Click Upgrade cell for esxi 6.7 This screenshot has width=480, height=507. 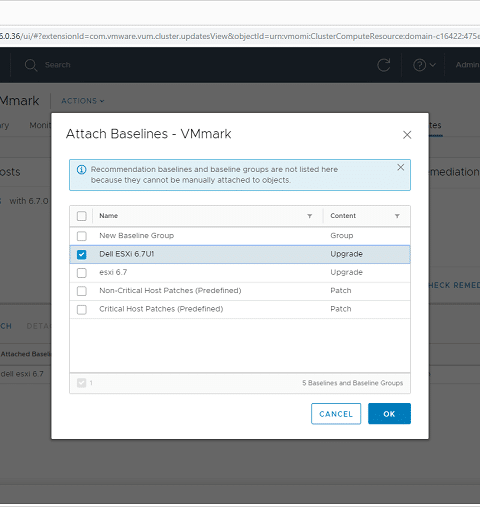[x=346, y=272]
